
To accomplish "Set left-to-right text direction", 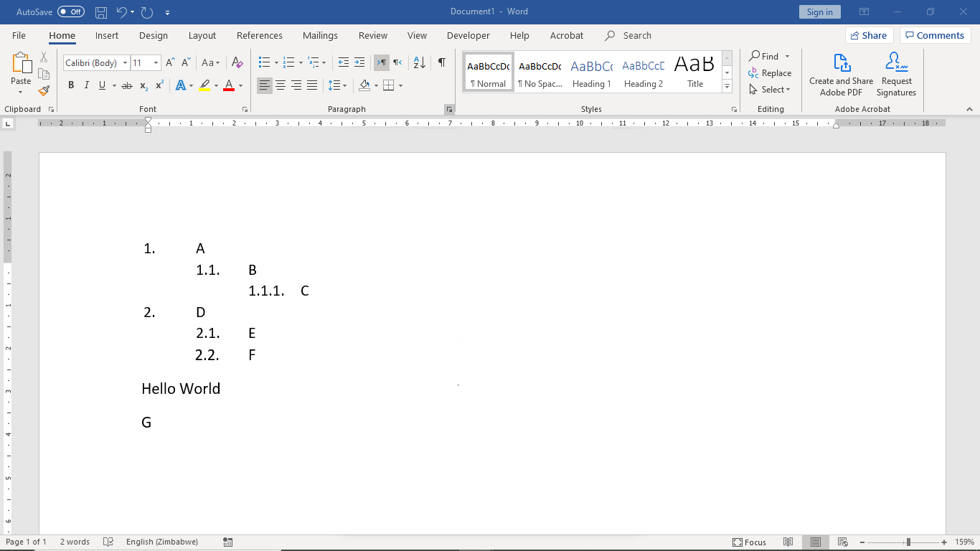I will pyautogui.click(x=382, y=63).
